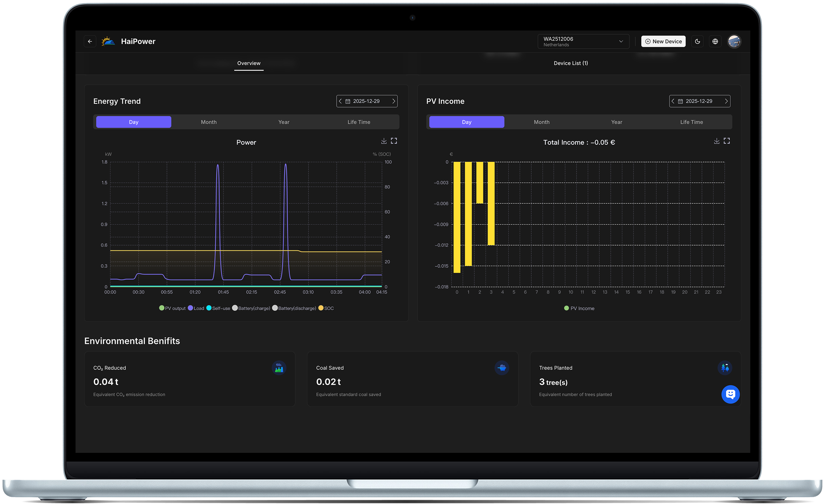The image size is (825, 504).
Task: Click the New Device button
Action: (663, 41)
